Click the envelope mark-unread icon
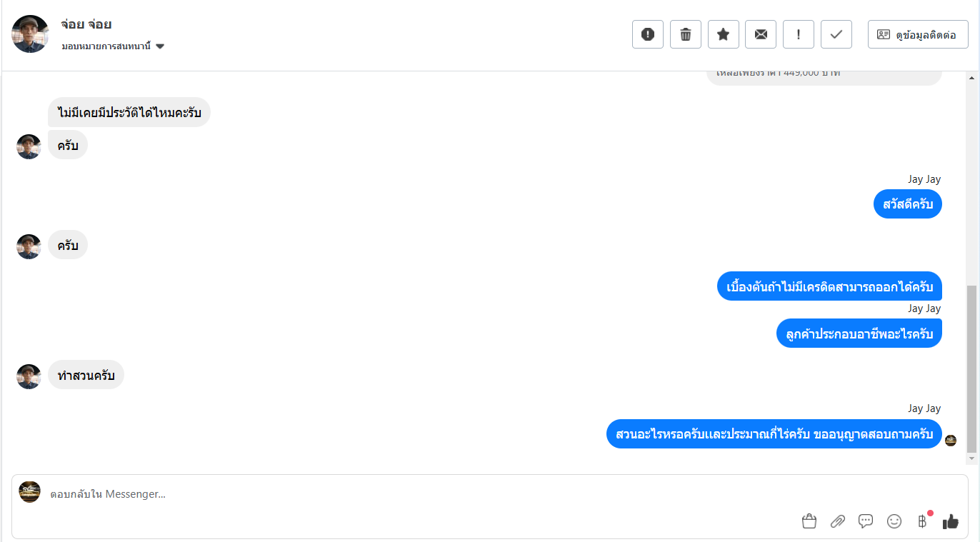This screenshot has height=542, width=980. pyautogui.click(x=761, y=34)
